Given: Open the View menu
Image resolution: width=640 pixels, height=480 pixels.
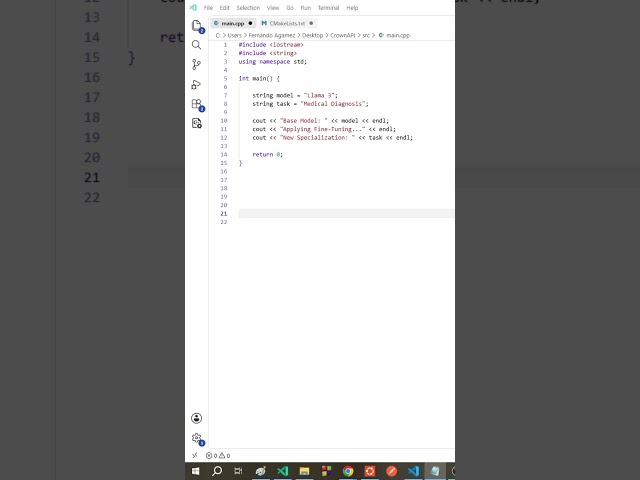Looking at the screenshot, I should coord(273,8).
